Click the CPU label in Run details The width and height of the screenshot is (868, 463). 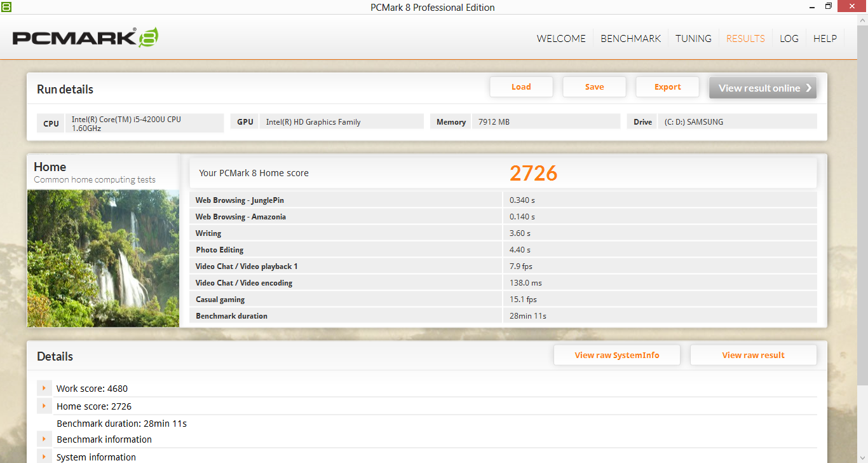[x=51, y=123]
